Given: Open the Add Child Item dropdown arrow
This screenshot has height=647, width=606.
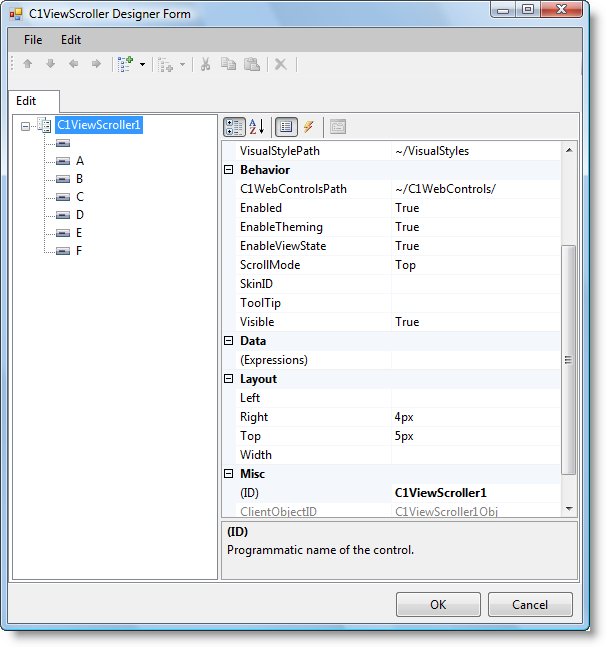Looking at the screenshot, I should tap(142, 64).
